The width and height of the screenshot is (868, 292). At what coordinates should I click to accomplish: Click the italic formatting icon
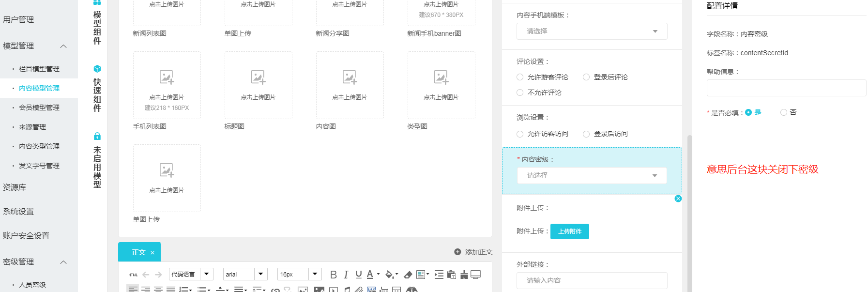(x=346, y=275)
